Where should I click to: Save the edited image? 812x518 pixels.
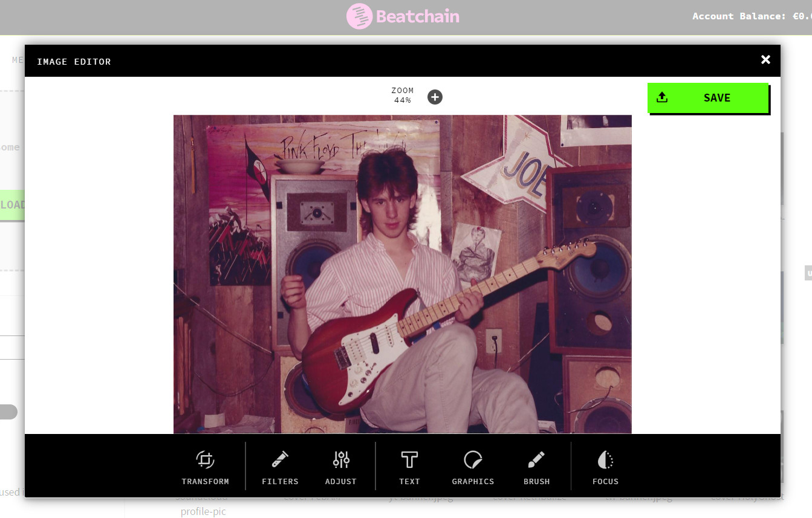[x=707, y=97]
